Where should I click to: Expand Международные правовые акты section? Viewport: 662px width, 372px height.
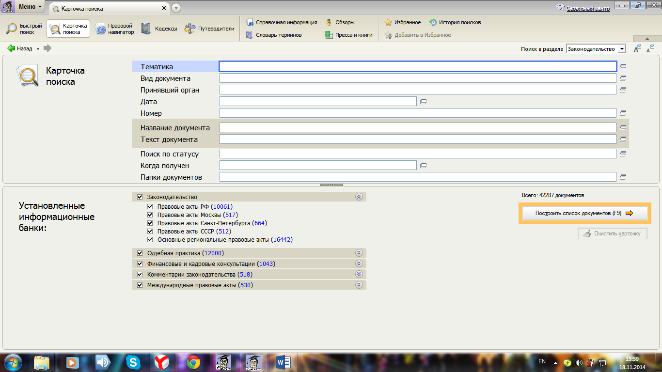point(358,285)
